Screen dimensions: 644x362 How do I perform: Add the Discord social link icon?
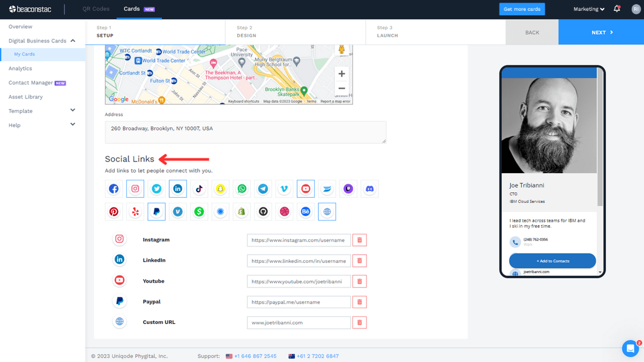pos(369,189)
